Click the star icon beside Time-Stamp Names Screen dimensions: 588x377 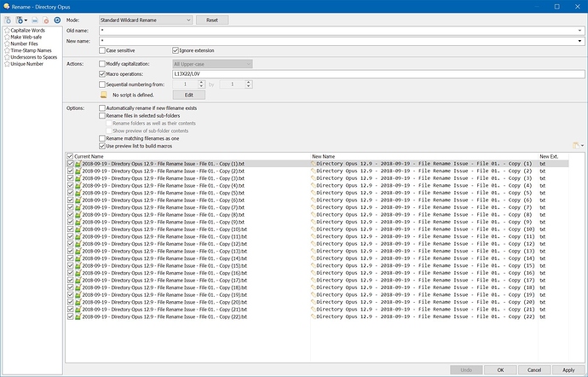pos(7,50)
